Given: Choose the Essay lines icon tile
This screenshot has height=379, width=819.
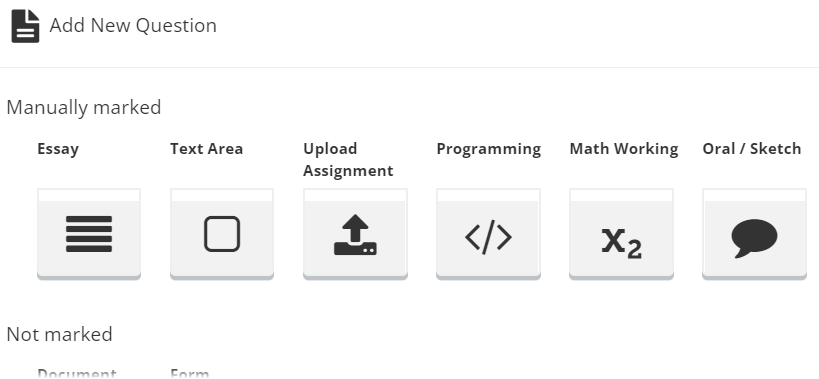Looking at the screenshot, I should point(89,234).
